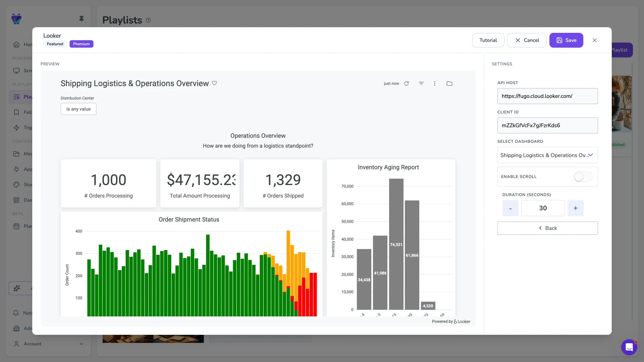Click the Fugo logo in sidebar
The height and width of the screenshot is (362, 644).
click(x=16, y=19)
